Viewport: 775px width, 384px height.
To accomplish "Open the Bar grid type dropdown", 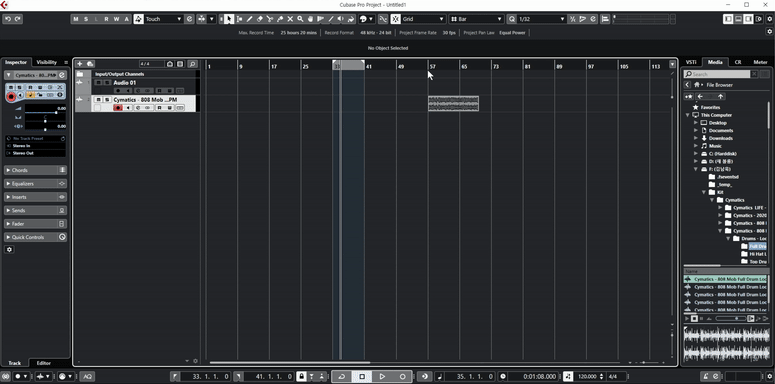I will (x=476, y=19).
